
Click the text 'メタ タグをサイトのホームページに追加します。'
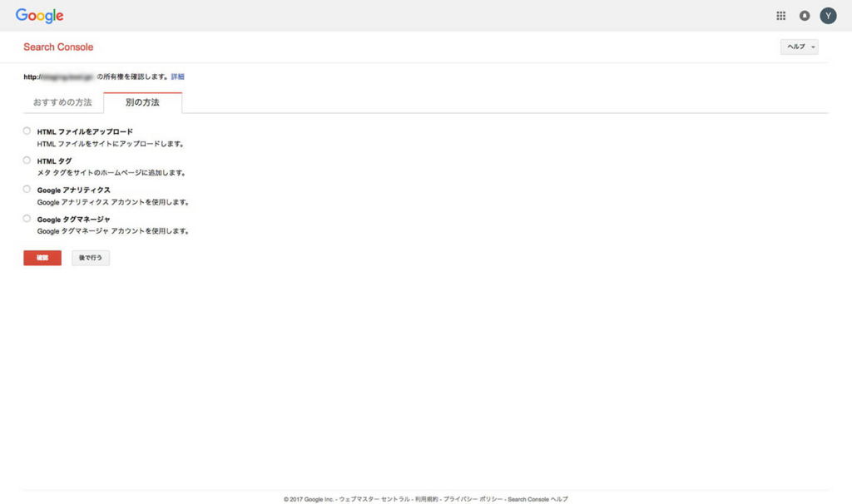(x=112, y=173)
